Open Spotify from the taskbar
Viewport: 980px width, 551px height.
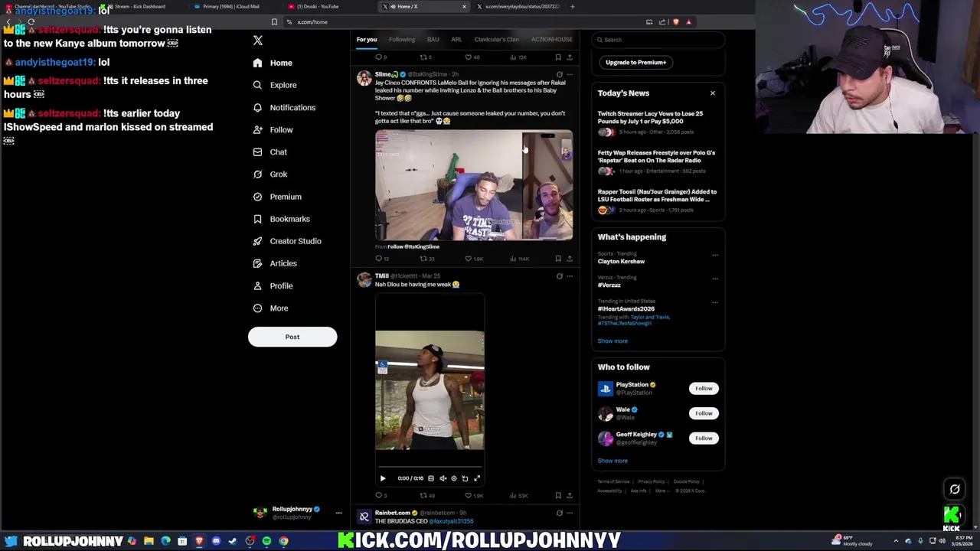[x=266, y=541]
